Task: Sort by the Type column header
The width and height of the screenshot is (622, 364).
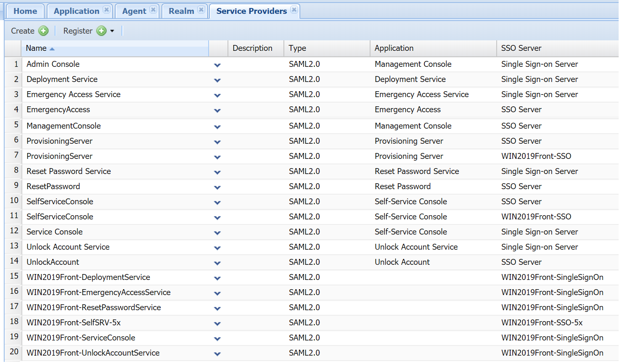Action: click(297, 48)
